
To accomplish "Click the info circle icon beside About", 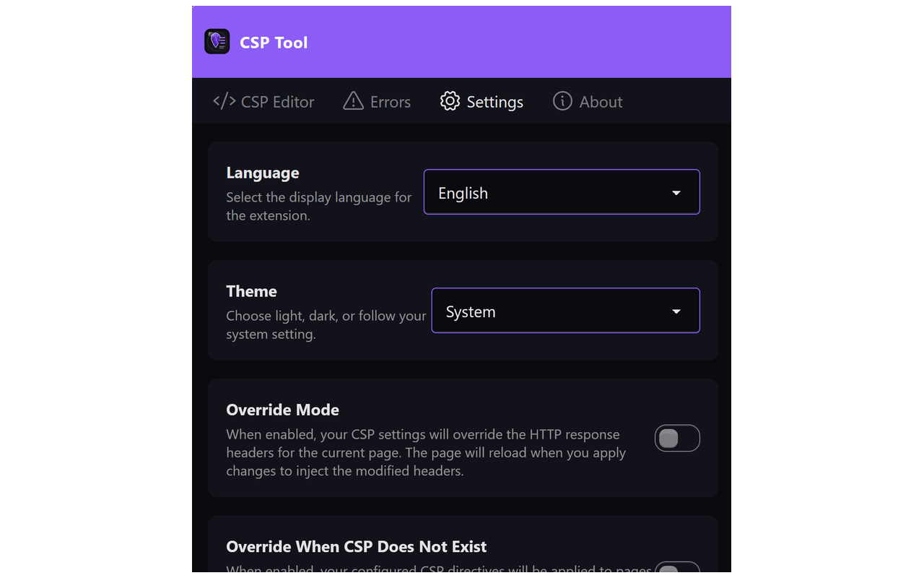I will click(x=562, y=101).
